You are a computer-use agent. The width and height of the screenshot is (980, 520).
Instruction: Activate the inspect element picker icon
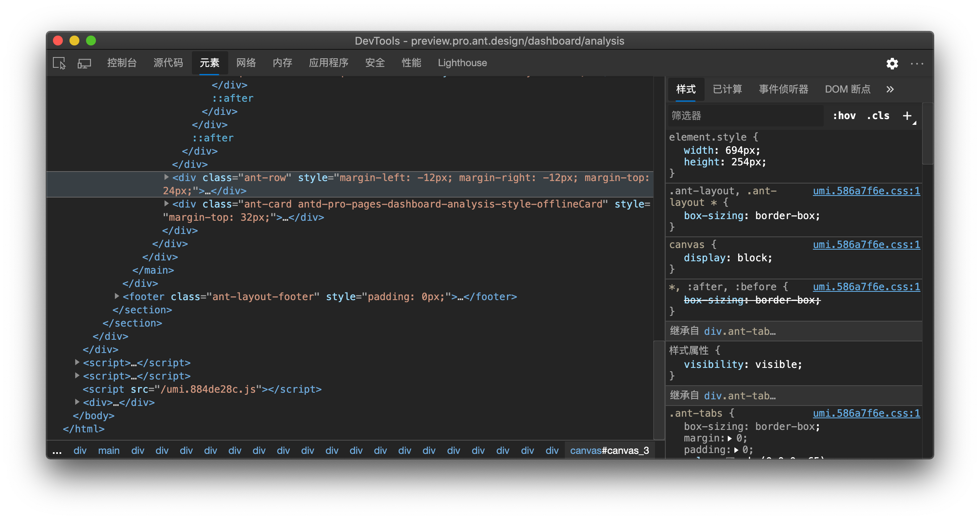pyautogui.click(x=59, y=63)
